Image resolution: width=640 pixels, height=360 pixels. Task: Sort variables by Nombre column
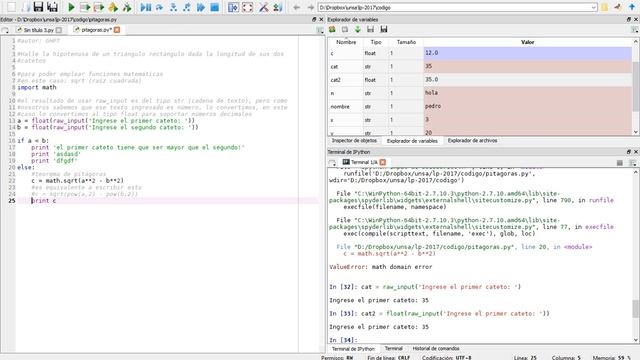click(346, 42)
